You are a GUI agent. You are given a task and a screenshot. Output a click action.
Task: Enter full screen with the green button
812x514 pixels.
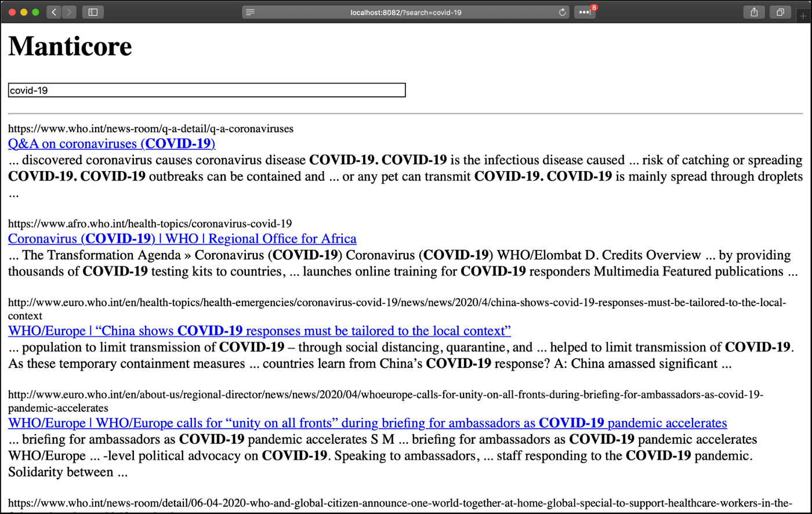[35, 12]
